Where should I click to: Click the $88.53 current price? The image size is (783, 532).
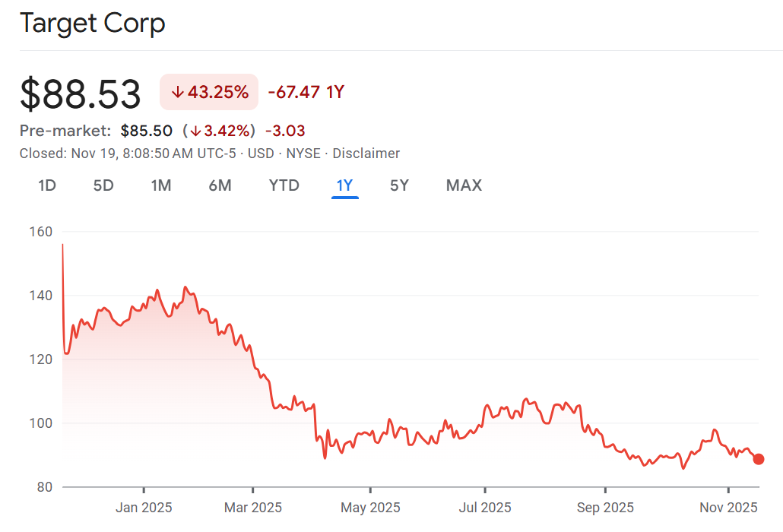(81, 94)
